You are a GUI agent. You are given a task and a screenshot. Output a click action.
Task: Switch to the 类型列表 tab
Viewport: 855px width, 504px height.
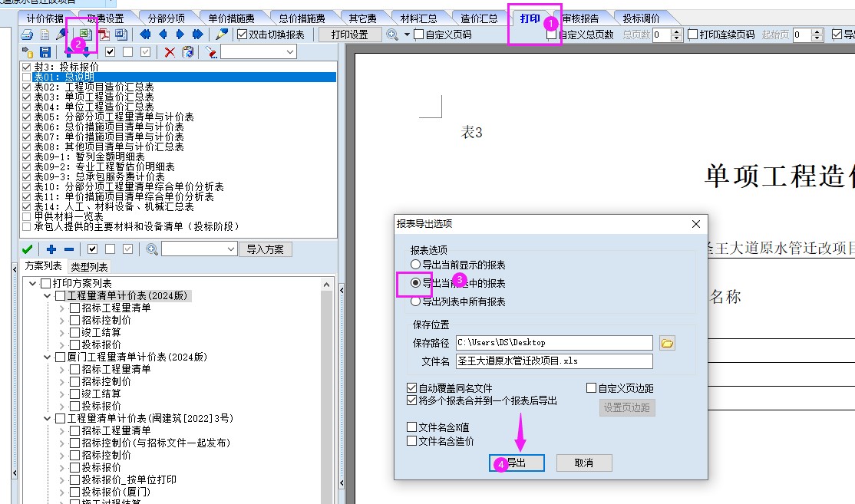pyautogui.click(x=89, y=267)
